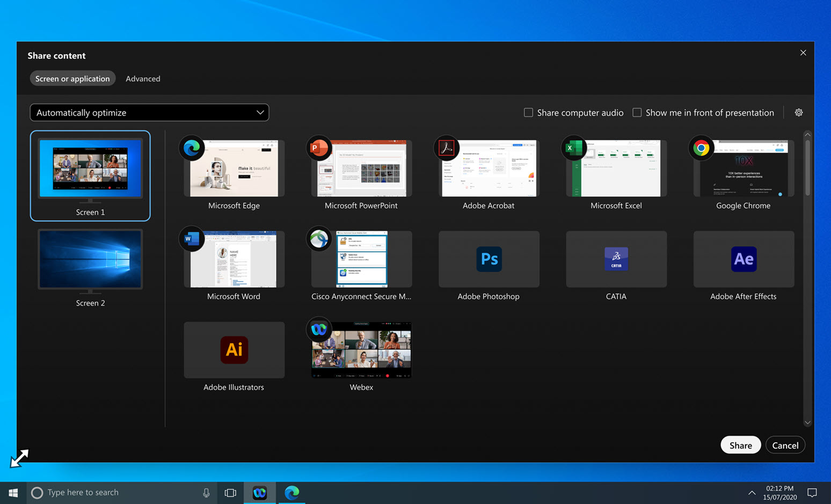831x504 pixels.
Task: Select the PowerPoint app icon badge
Action: 319,148
